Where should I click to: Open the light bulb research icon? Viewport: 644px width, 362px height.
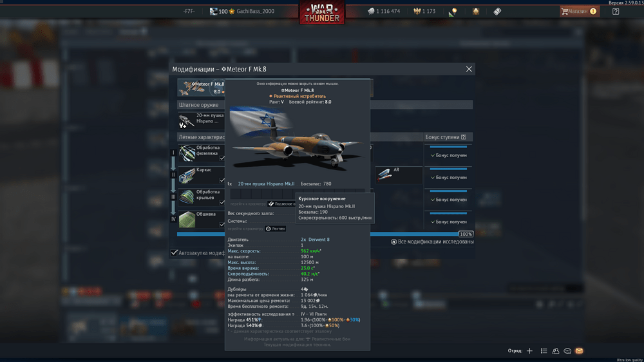click(453, 12)
